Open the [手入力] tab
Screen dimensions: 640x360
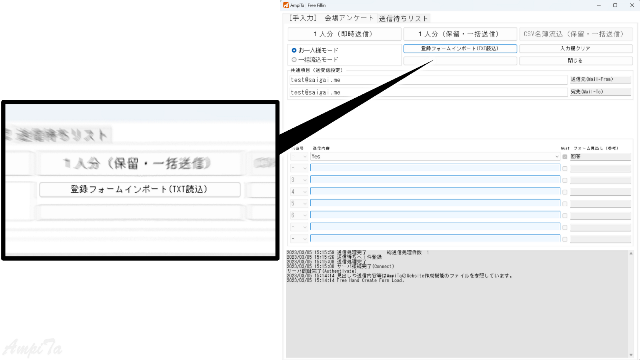pos(303,18)
